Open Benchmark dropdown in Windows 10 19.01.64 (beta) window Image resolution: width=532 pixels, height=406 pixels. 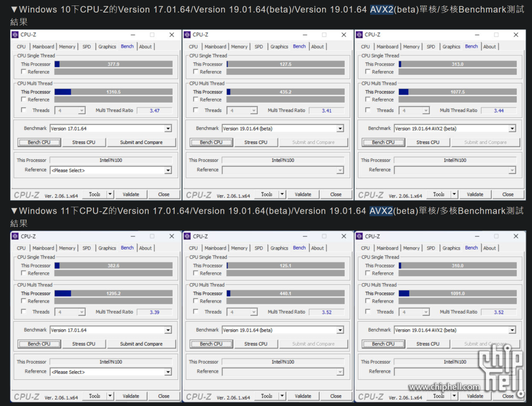coord(340,128)
